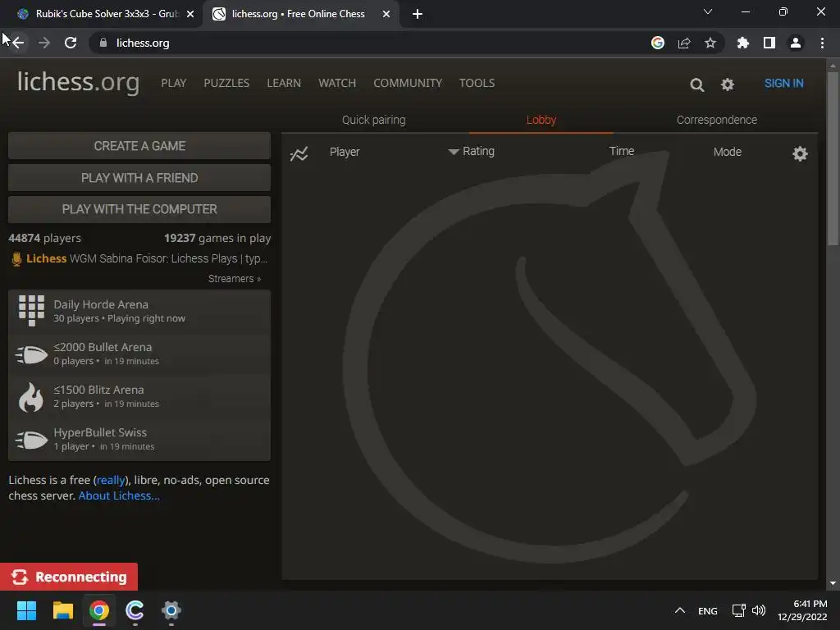
Task: Click CREATE A GAME button
Action: point(139,146)
